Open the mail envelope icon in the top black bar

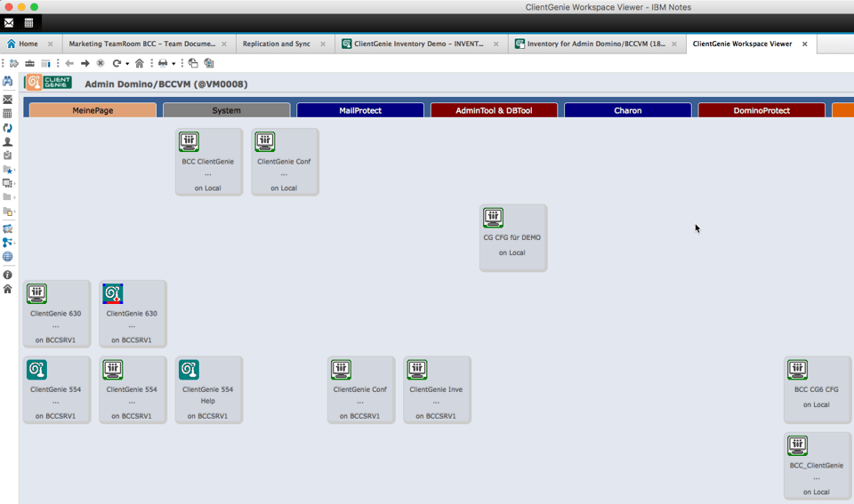pyautogui.click(x=9, y=23)
